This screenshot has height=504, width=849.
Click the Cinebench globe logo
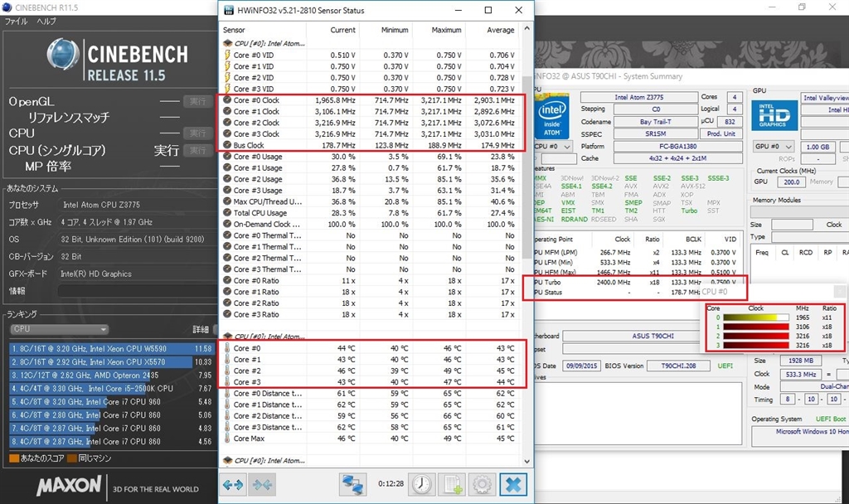click(x=63, y=55)
